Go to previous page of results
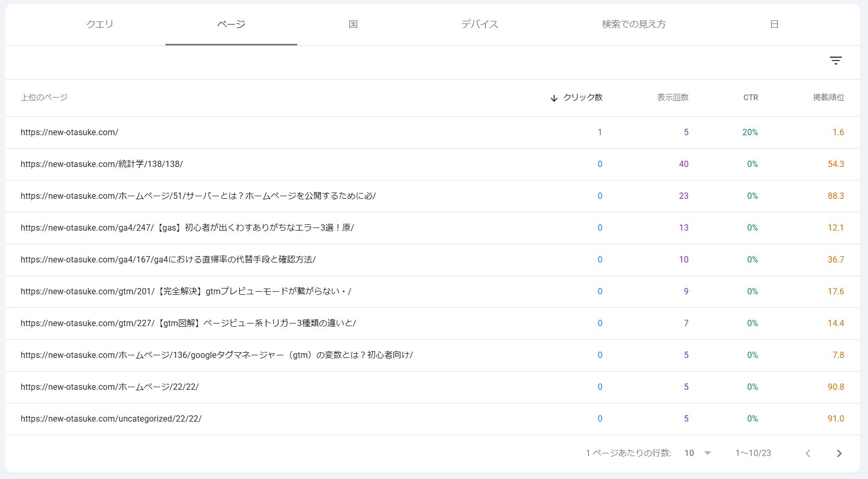This screenshot has width=868, height=479. (x=808, y=453)
